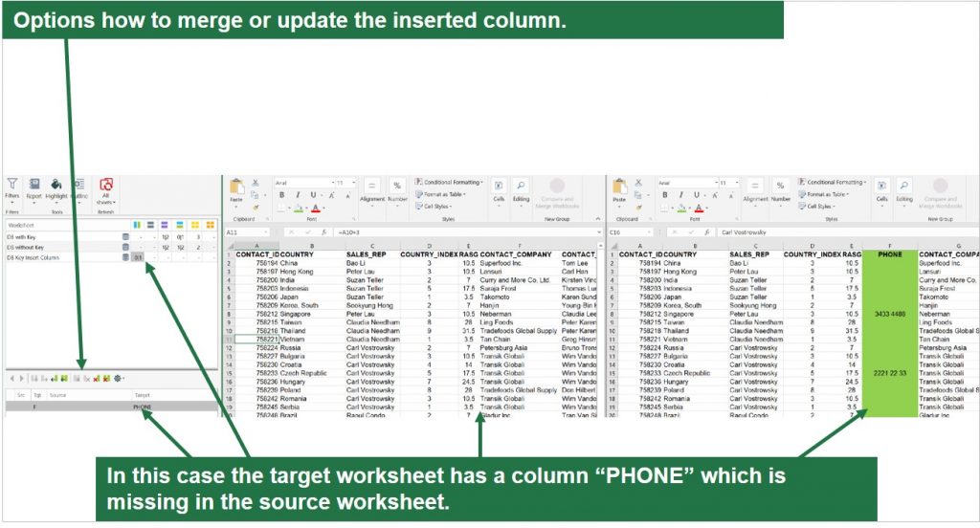Click the settings gear icon in merge toolbar

click(x=119, y=379)
